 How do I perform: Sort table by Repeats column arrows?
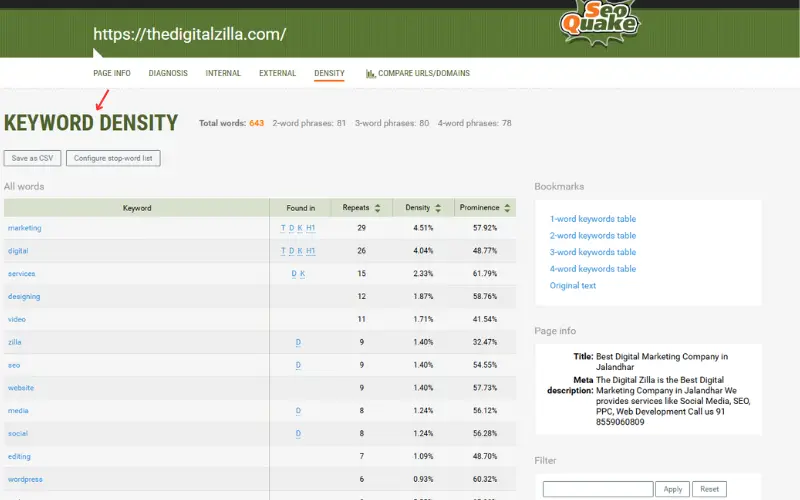click(x=377, y=208)
